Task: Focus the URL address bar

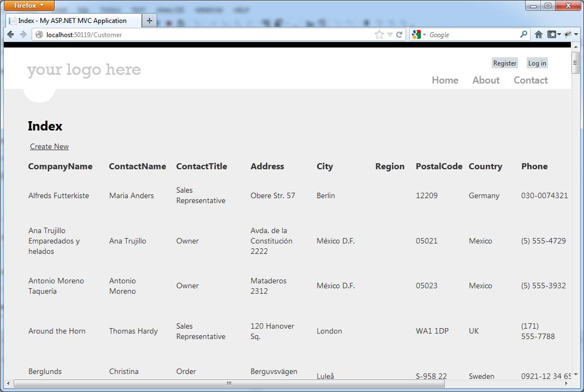Action: tap(207, 34)
